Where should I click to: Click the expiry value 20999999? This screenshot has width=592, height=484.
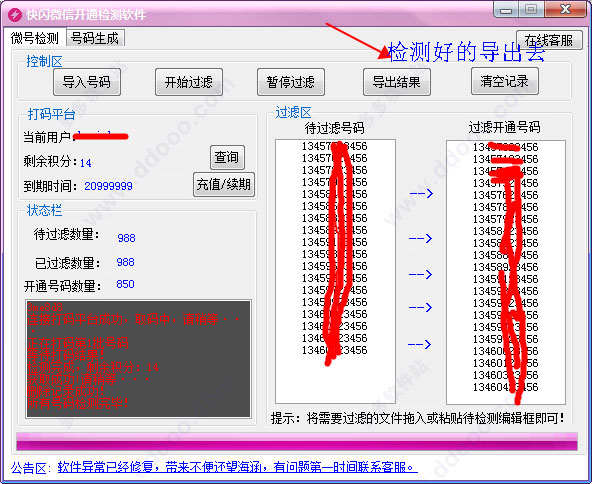pos(108,186)
